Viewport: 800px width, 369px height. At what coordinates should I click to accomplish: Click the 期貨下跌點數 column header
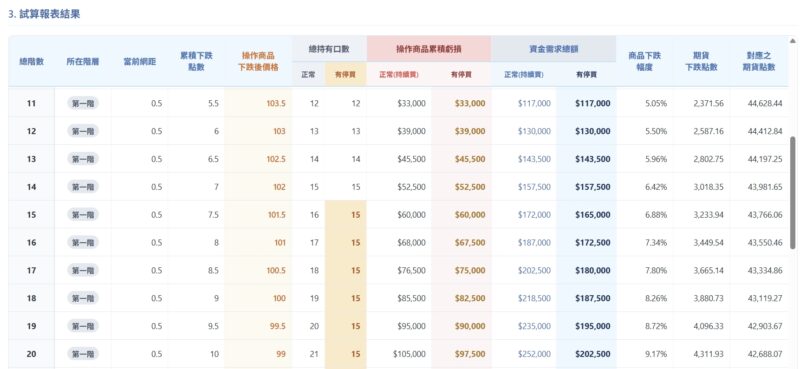702,61
